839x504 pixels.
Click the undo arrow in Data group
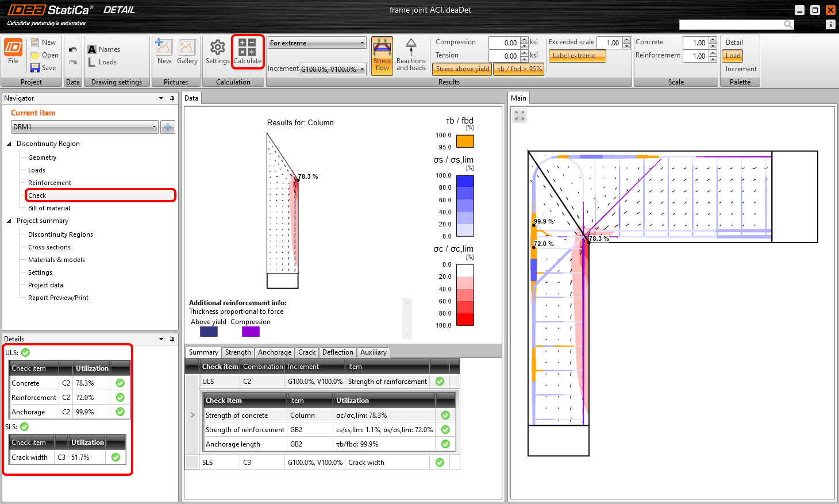point(73,50)
